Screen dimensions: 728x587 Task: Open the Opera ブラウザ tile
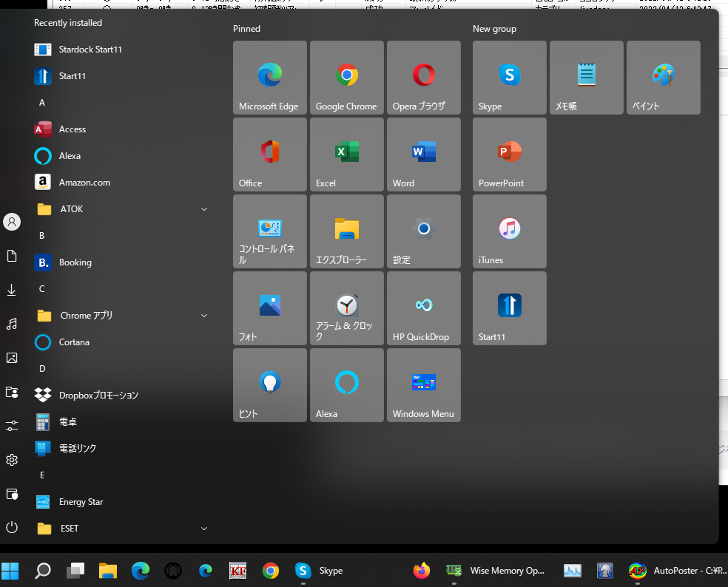[x=424, y=78]
